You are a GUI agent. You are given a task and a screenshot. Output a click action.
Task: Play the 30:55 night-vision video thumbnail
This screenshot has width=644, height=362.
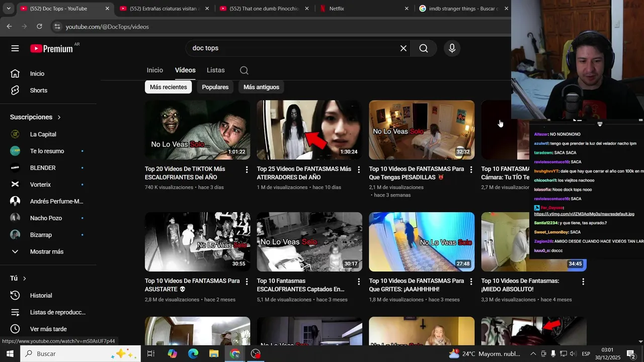click(x=197, y=242)
